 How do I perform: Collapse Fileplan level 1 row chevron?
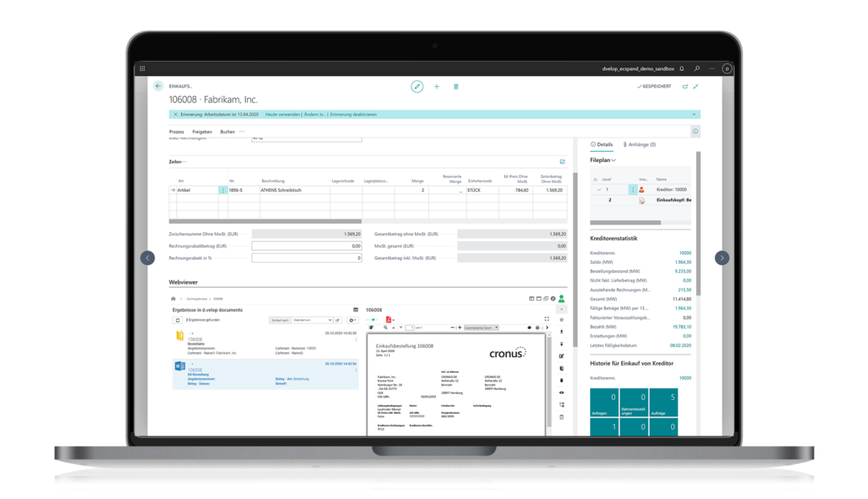[598, 189]
